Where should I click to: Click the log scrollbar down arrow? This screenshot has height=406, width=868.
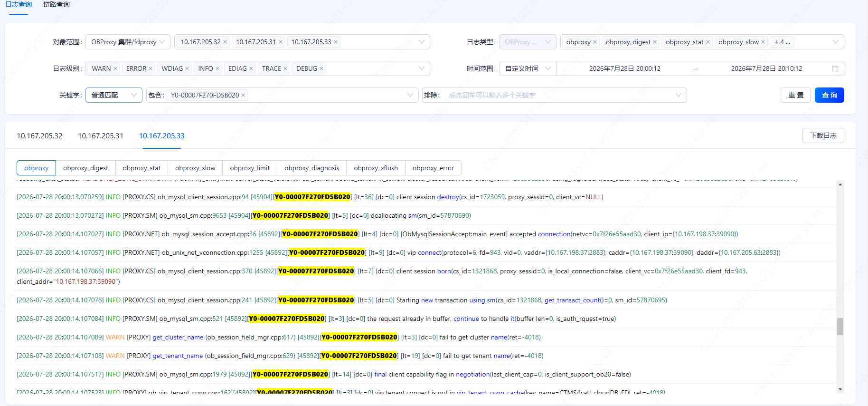point(840,389)
